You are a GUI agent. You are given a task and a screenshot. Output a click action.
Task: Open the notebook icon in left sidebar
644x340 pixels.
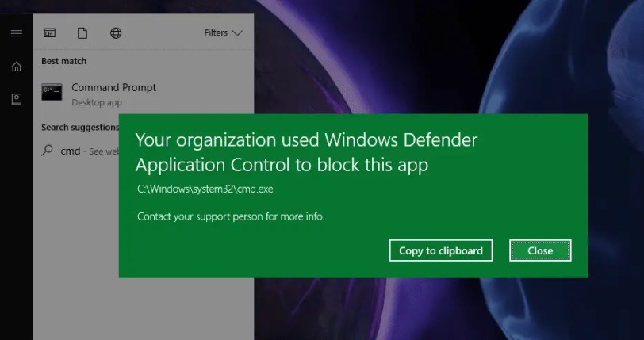(x=17, y=99)
